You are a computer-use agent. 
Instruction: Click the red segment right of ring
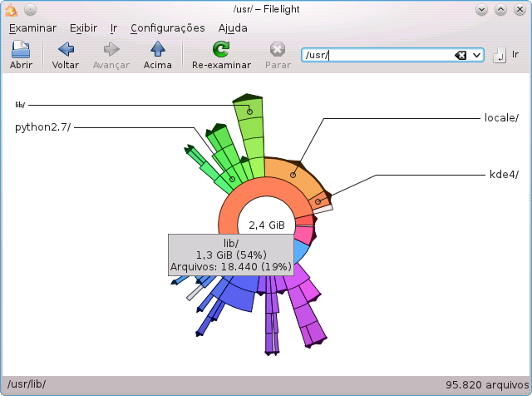click(305, 220)
